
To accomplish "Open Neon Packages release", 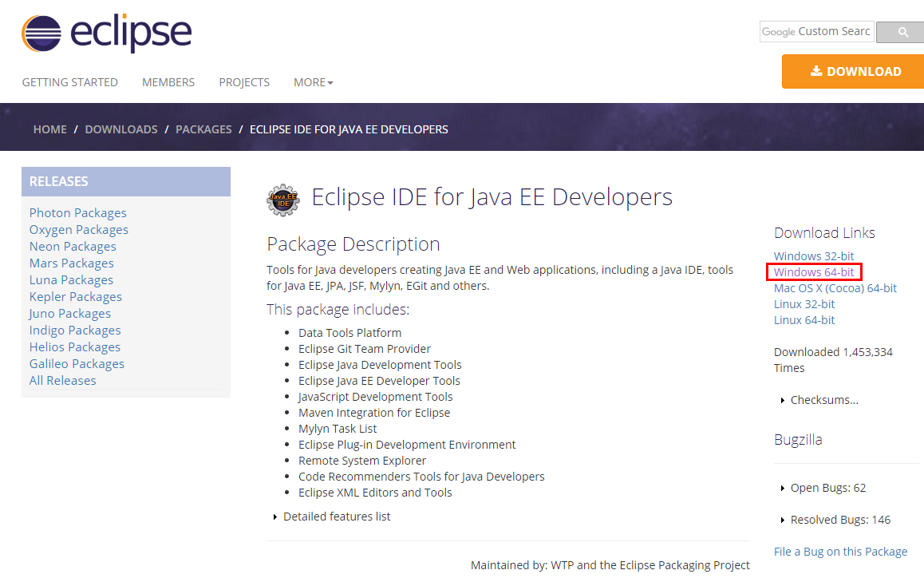I will (x=73, y=247).
